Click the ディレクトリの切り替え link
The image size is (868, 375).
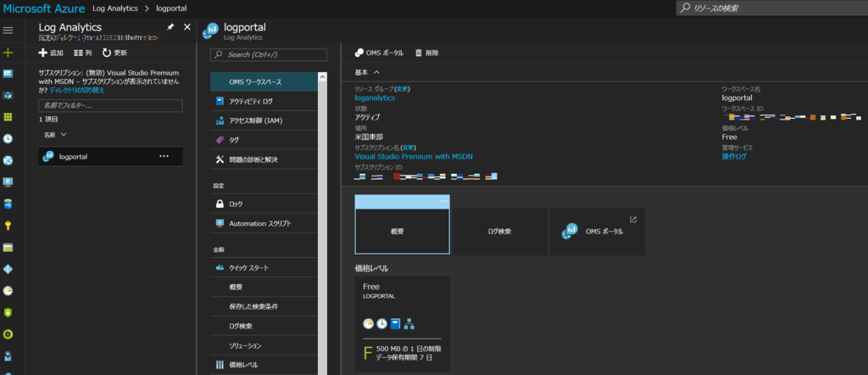tap(76, 90)
